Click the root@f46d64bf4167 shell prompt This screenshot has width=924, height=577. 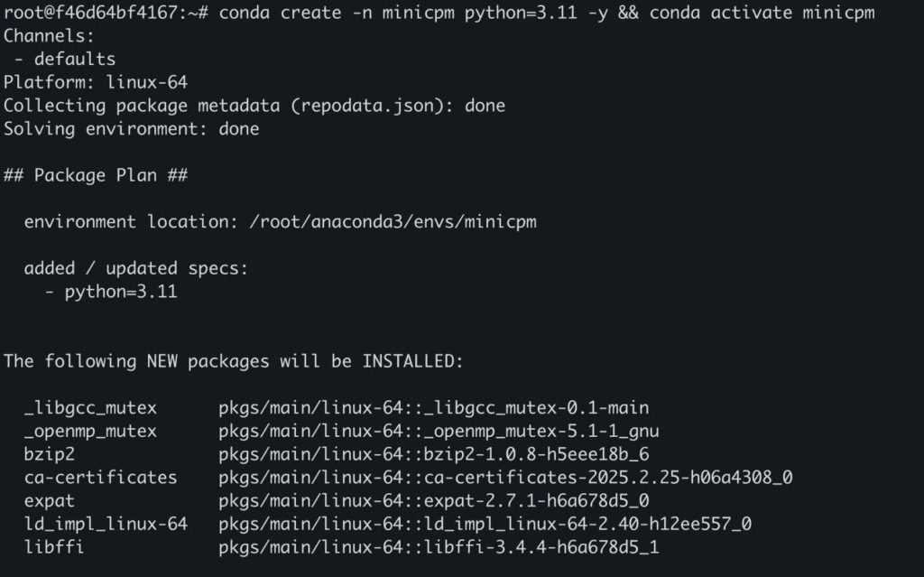point(106,13)
